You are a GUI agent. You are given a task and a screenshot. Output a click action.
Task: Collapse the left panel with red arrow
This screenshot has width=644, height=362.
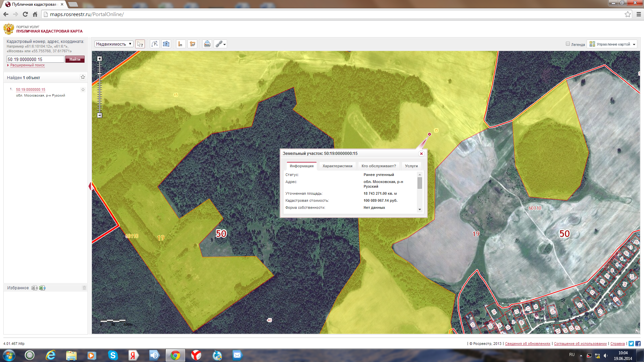click(90, 186)
